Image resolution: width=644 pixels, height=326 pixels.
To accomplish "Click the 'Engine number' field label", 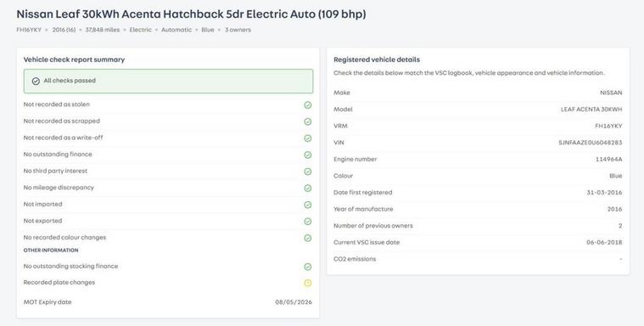I will 355,159.
